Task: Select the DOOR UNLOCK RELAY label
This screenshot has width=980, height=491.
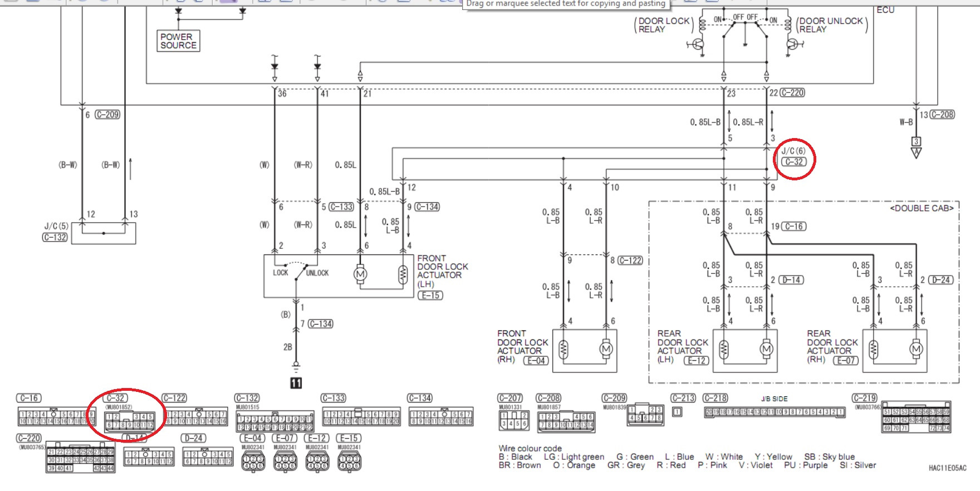Action: coord(831,25)
